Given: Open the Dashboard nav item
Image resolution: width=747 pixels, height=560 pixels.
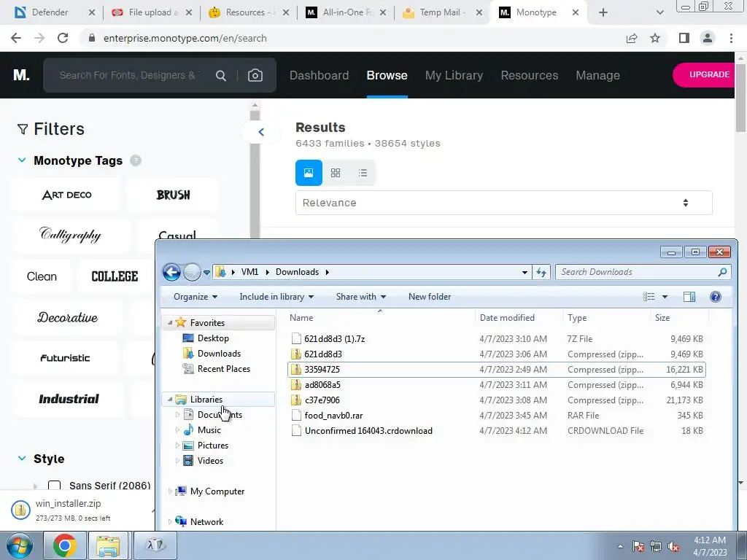Looking at the screenshot, I should (x=320, y=75).
